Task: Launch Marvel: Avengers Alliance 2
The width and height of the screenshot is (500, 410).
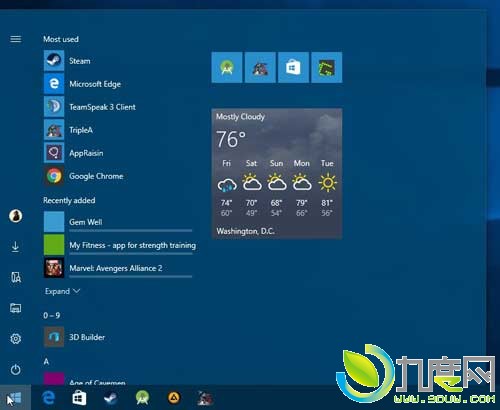Action: [x=118, y=268]
